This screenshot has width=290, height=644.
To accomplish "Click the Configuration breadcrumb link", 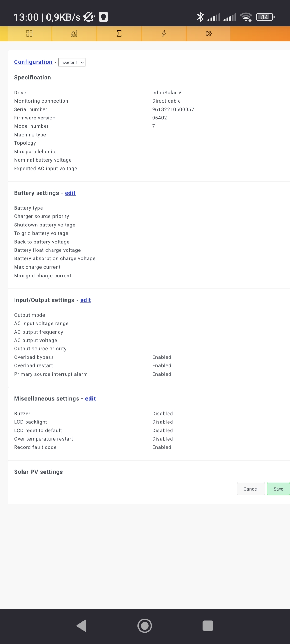I will click(33, 62).
